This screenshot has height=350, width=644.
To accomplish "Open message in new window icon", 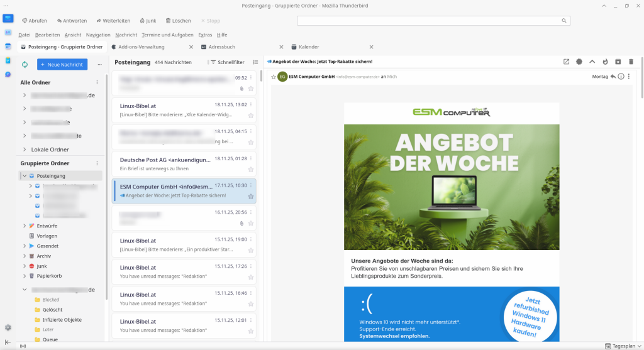I will click(x=566, y=62).
